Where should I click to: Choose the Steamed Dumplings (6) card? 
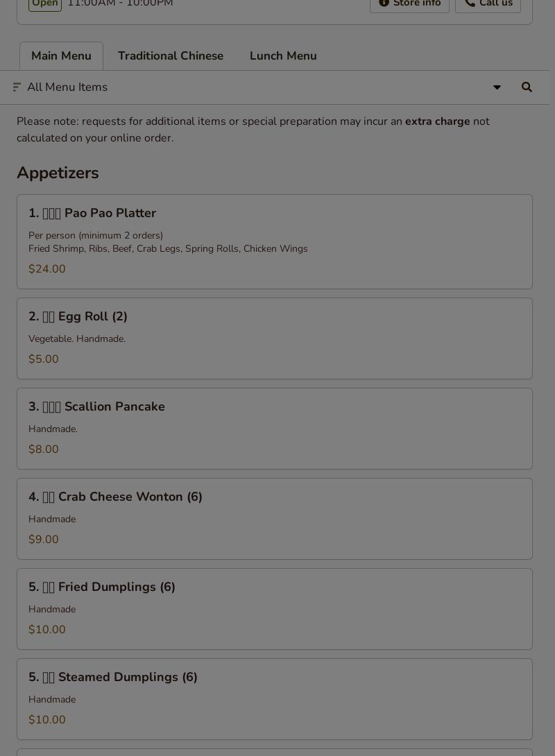pyautogui.click(x=275, y=699)
